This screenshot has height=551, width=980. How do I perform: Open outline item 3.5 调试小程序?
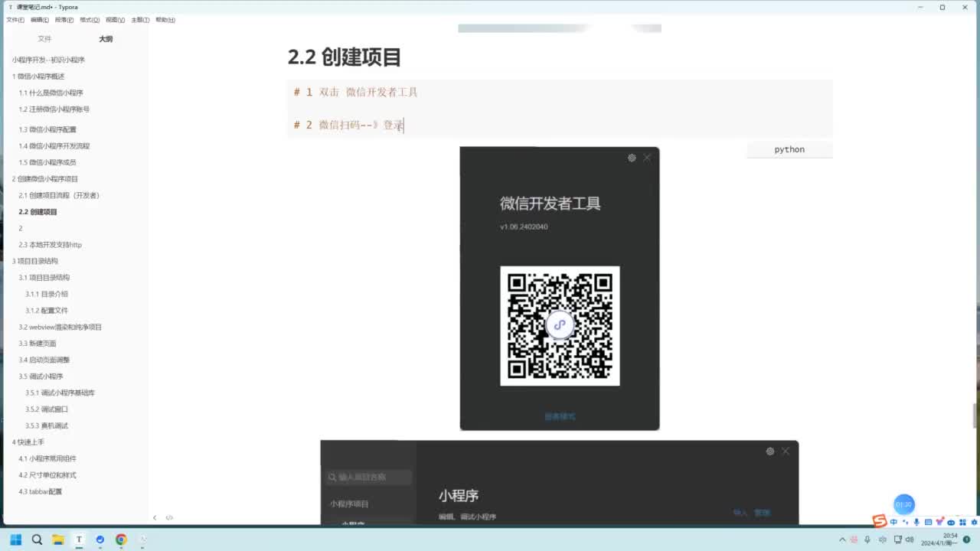pos(41,377)
